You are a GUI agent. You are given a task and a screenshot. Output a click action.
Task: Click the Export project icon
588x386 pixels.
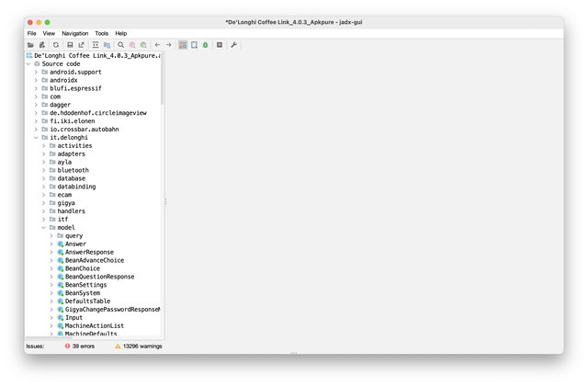82,45
